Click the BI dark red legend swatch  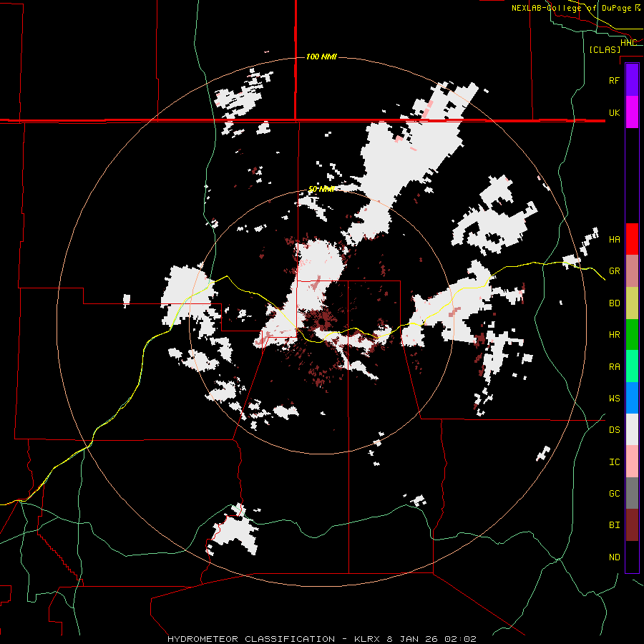click(x=632, y=525)
